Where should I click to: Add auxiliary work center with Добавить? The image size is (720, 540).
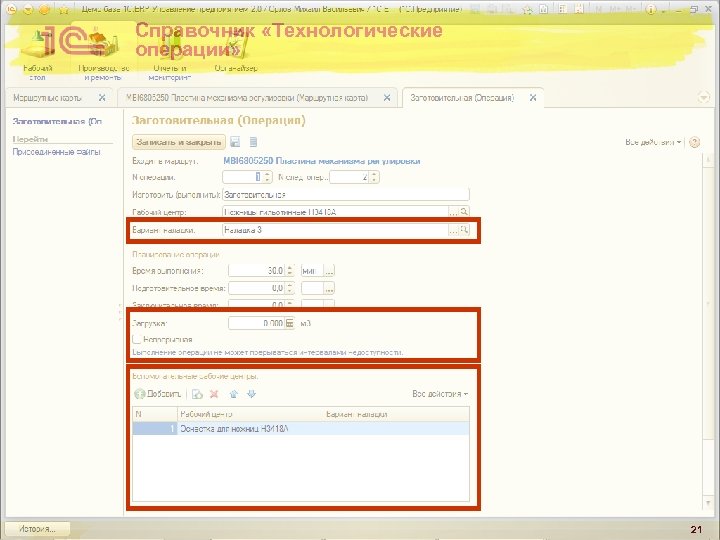click(x=158, y=394)
